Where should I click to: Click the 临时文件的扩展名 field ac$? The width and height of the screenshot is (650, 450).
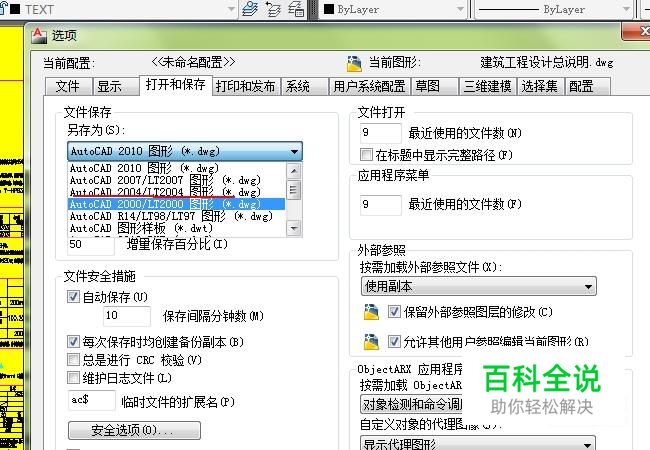click(x=91, y=400)
